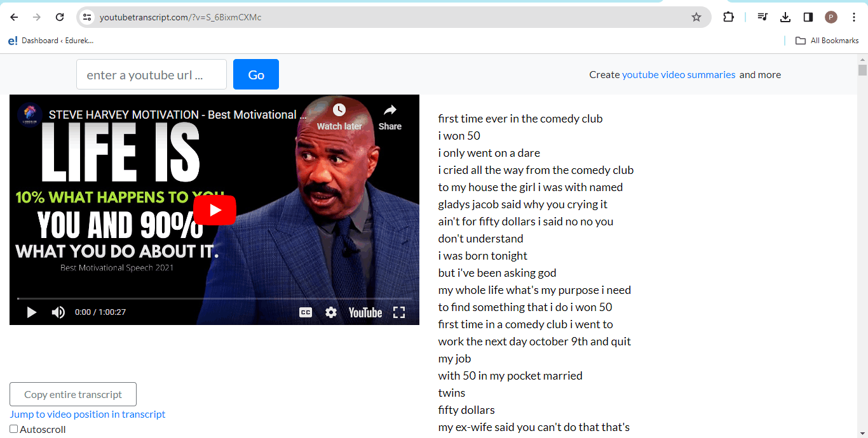Screen dimensions: 868x438
Task: Mute the video with the speaker icon
Action: [58, 312]
